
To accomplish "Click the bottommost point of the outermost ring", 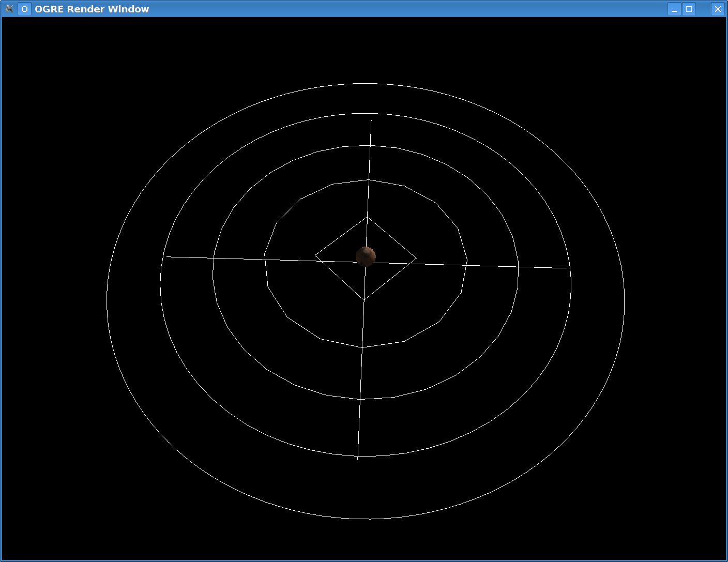I will [x=366, y=519].
